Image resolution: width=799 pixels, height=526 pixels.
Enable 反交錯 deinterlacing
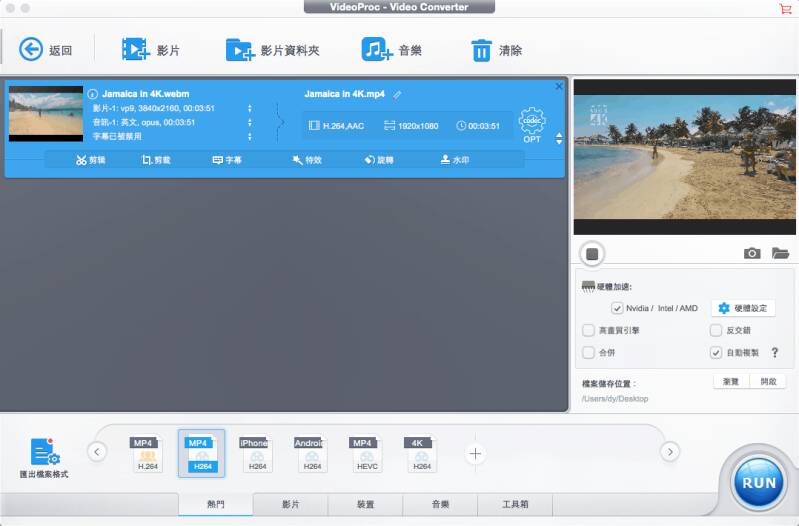(x=715, y=330)
